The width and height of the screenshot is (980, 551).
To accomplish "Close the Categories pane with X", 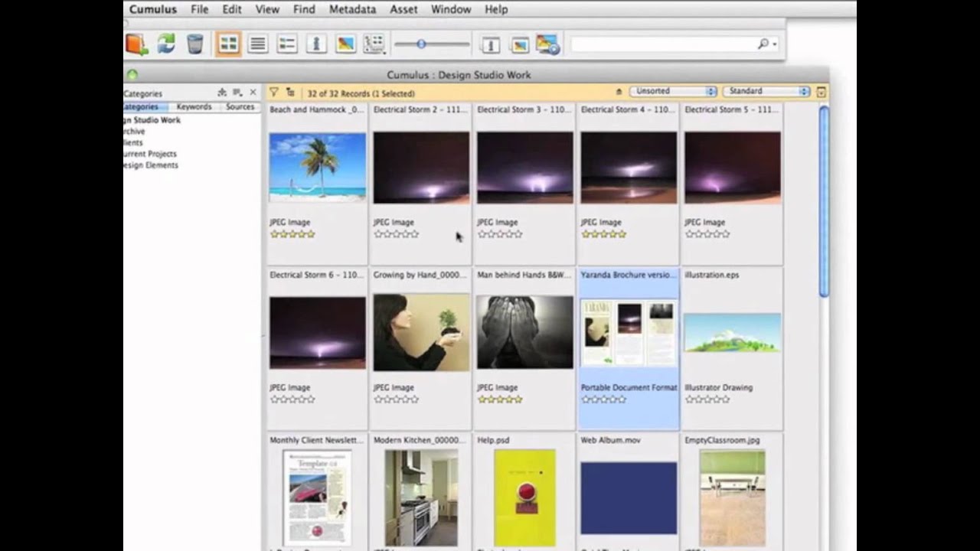I will coord(253,93).
